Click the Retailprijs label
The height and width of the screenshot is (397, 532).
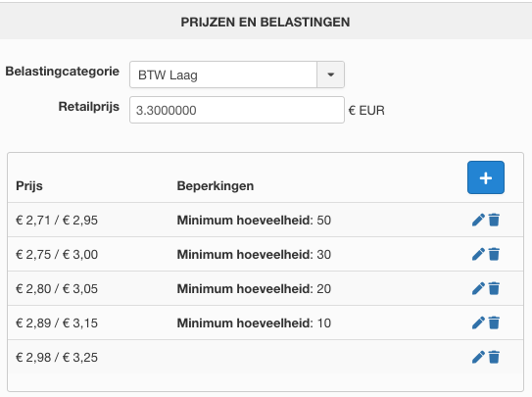[89, 107]
